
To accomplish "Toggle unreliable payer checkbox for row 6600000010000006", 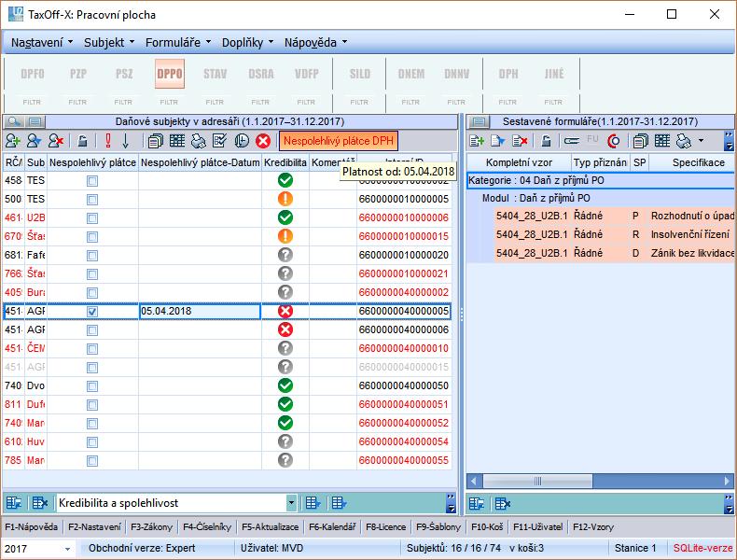I will (92, 218).
